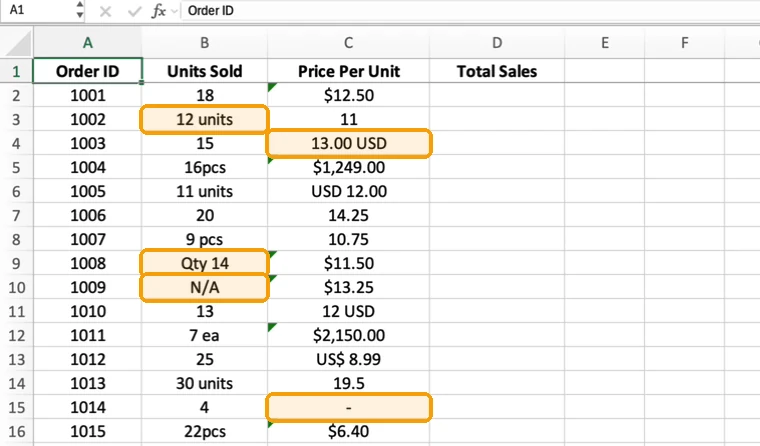Image resolution: width=760 pixels, height=446 pixels.
Task: Select cell containing USD 12.00
Action: [x=348, y=191]
